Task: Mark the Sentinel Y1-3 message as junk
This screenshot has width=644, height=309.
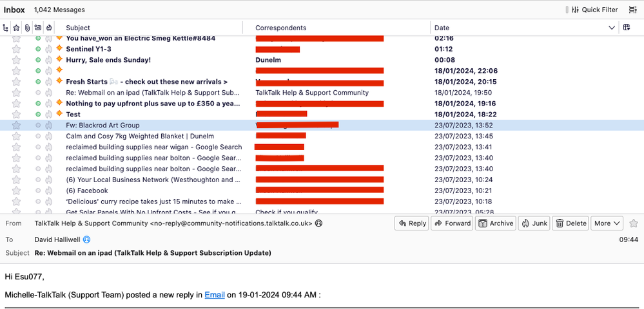Action: 49,49
